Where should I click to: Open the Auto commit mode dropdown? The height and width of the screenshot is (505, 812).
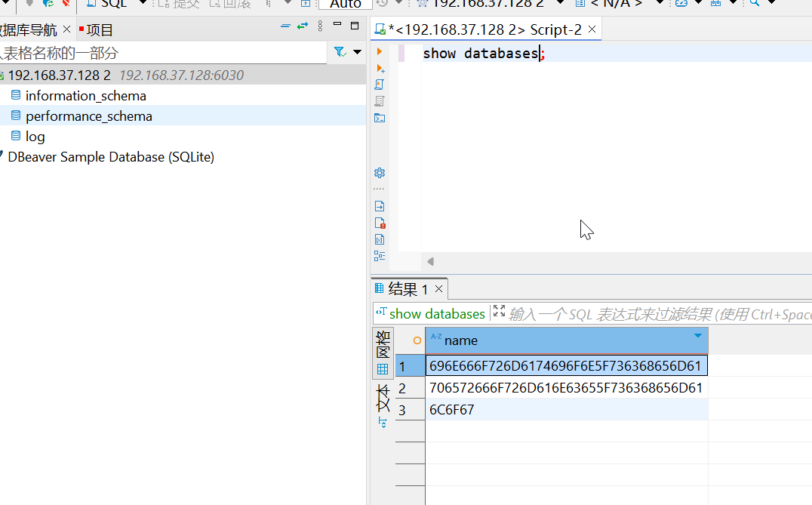346,4
